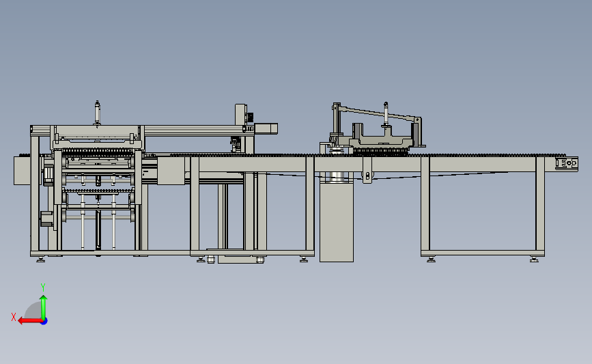Screen dimensions: 592x364
Task: Select the bottom-right leveling foot of right frame
Action: [x=534, y=259]
